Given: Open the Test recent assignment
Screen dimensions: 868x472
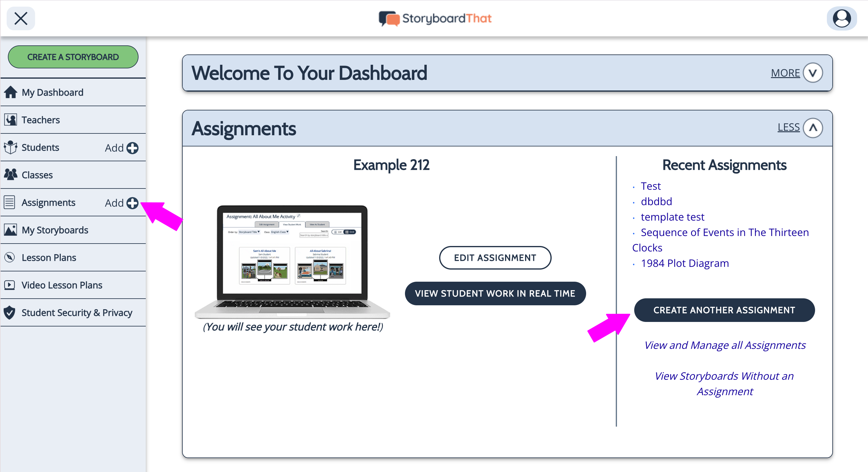Looking at the screenshot, I should pos(651,186).
